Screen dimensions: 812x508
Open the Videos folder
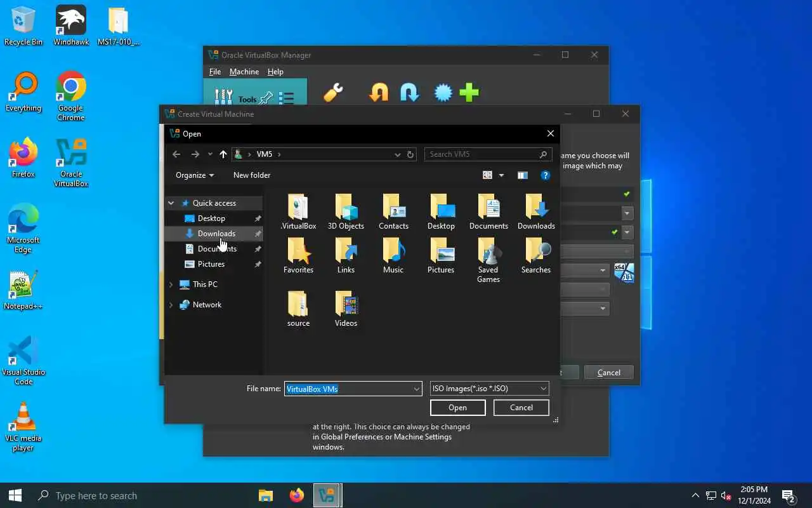(x=346, y=309)
